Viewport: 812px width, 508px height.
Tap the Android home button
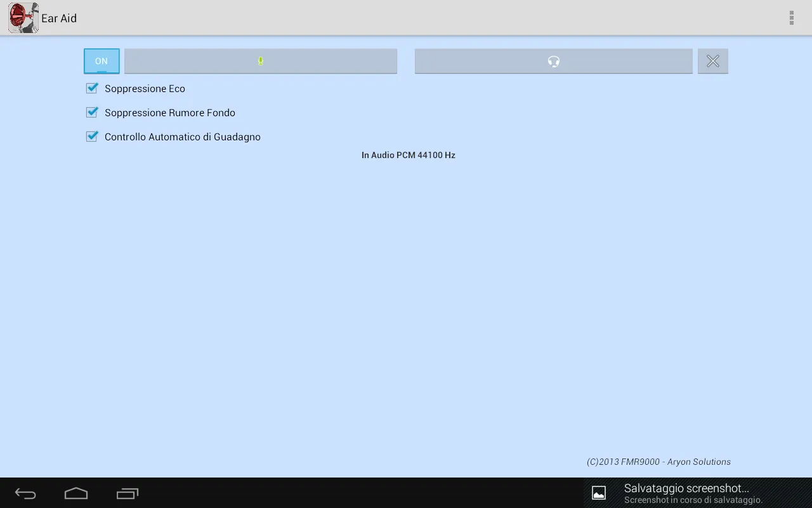tap(76, 493)
